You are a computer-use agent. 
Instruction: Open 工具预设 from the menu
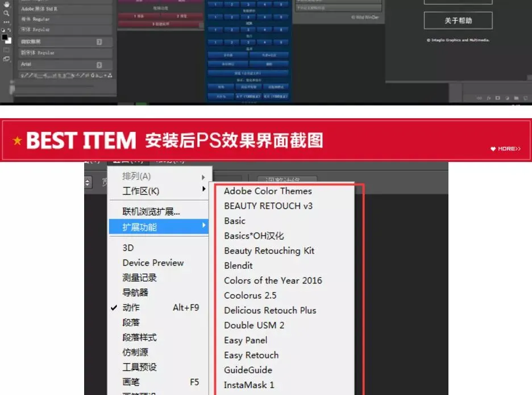pyautogui.click(x=159, y=367)
